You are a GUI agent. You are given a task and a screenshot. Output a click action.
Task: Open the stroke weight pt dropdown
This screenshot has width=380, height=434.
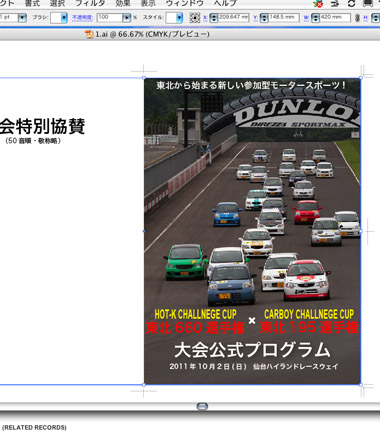pyautogui.click(x=22, y=18)
